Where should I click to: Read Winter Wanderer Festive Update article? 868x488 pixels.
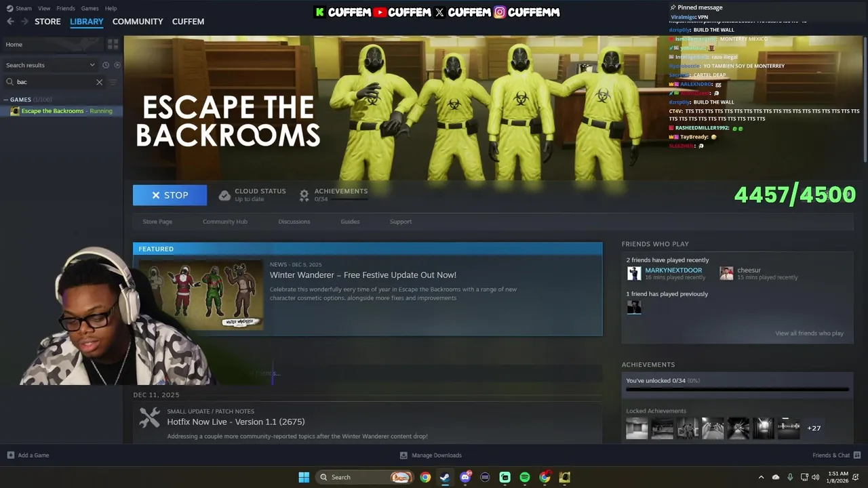click(x=363, y=275)
